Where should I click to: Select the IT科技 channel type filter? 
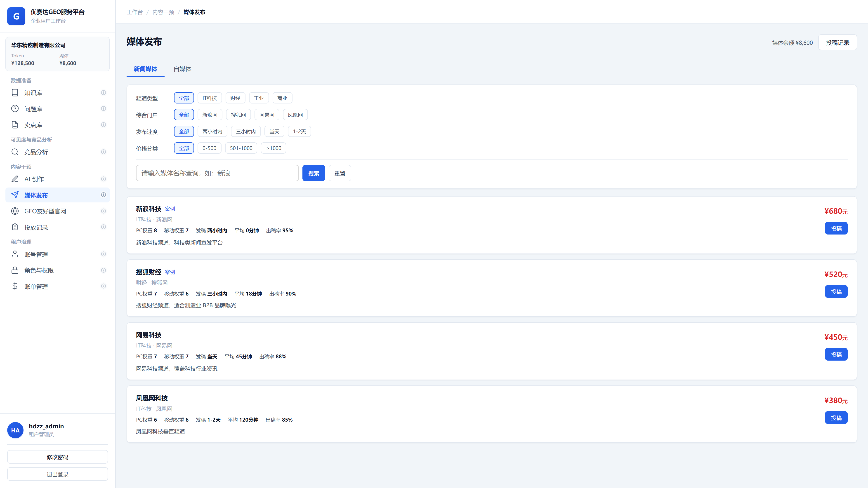pyautogui.click(x=210, y=98)
